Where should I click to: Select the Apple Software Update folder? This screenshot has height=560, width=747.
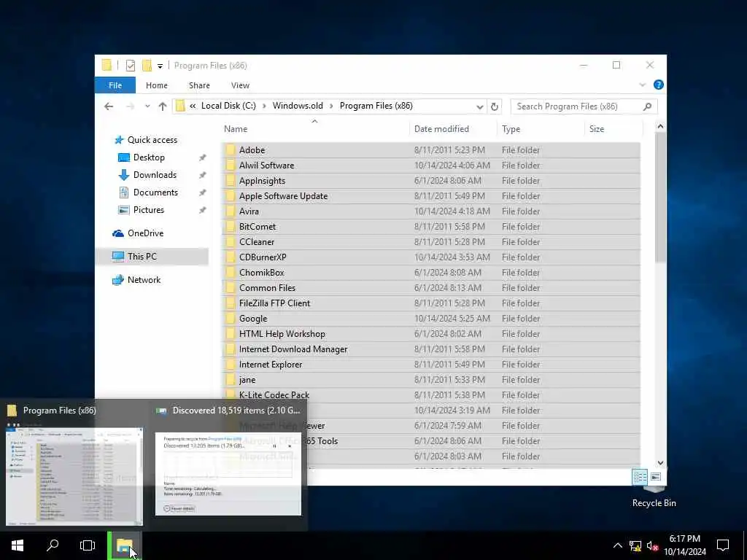point(430,195)
